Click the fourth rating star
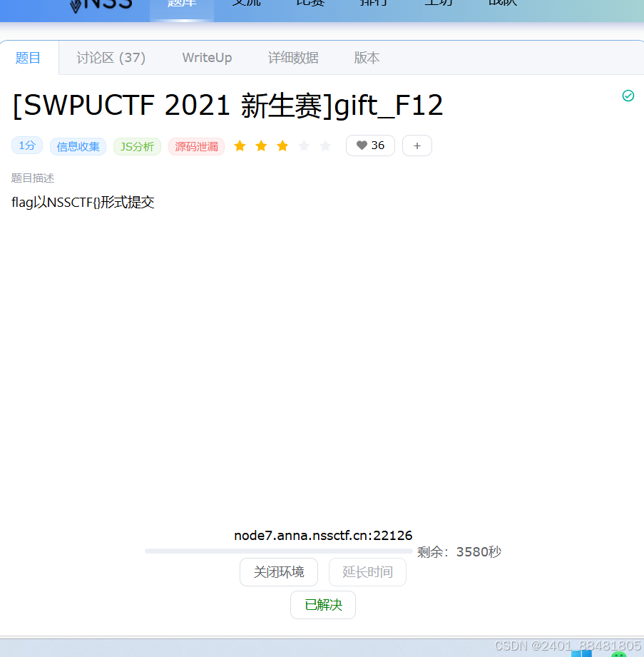Viewport: 644px width, 657px height. 304,146
